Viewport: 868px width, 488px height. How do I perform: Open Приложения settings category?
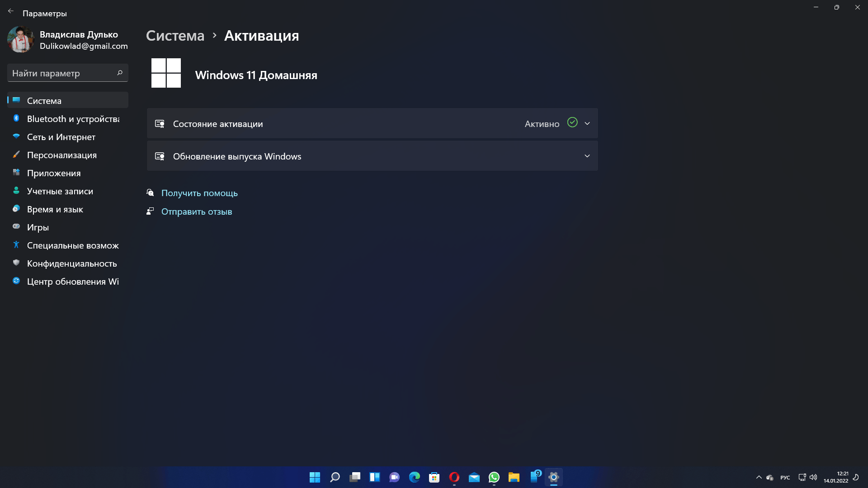tap(68, 173)
